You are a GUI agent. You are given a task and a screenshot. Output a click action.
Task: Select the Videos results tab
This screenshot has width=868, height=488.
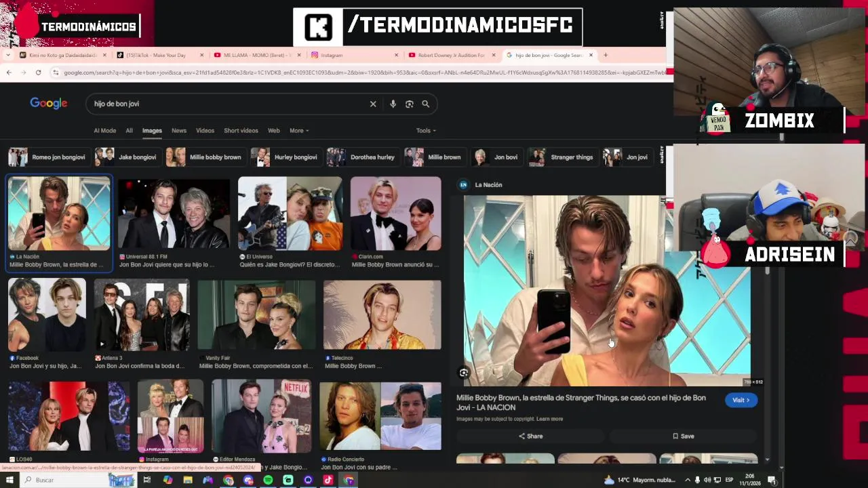coord(205,130)
